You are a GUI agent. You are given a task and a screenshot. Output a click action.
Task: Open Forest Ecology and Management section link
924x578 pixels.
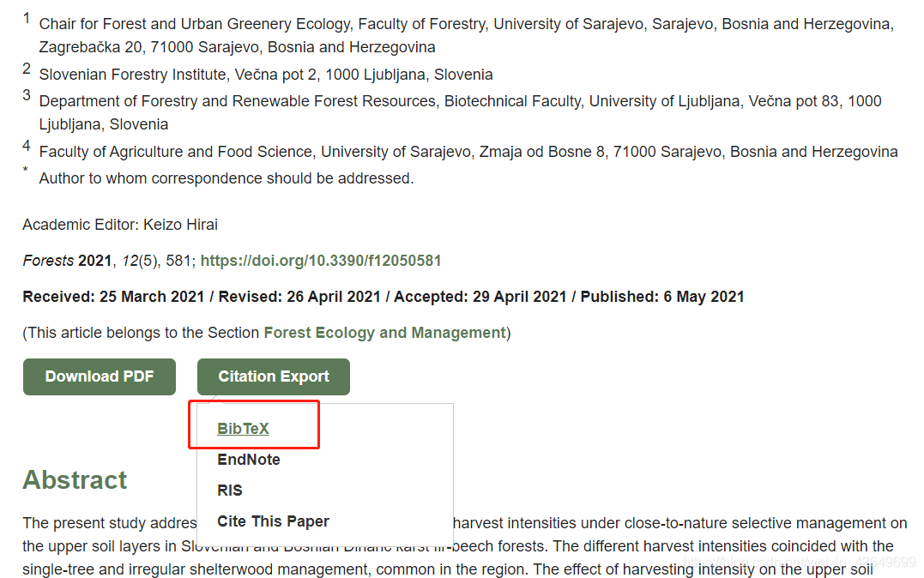point(385,332)
